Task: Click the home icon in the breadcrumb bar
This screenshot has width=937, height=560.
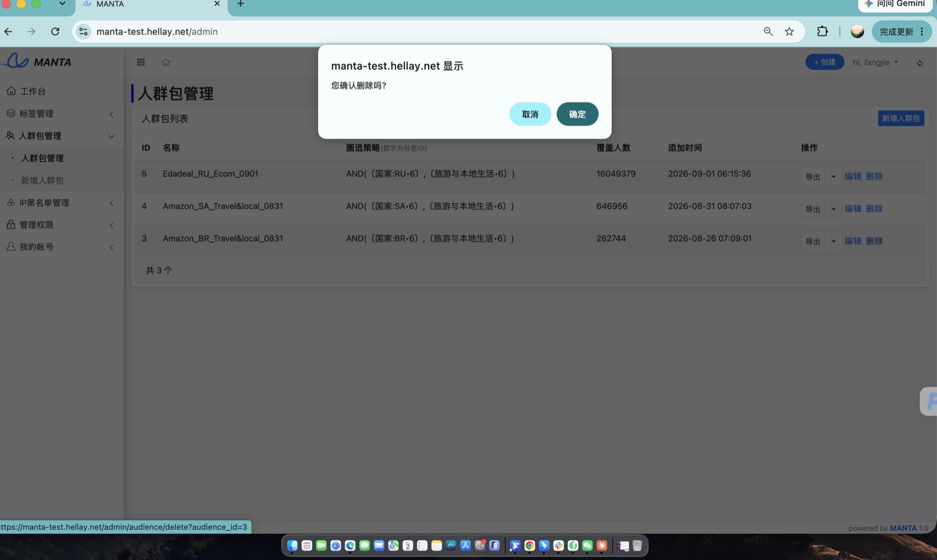Action: [166, 62]
